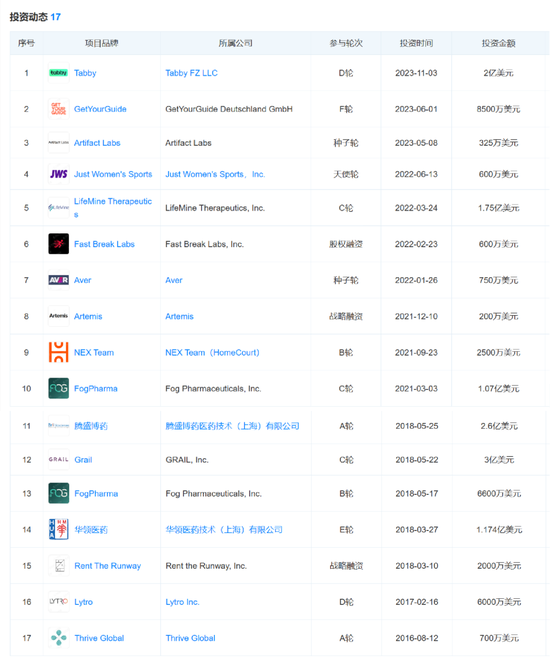Click the 所属公司 column header
Viewport: 550px width, 662px height.
point(236,43)
